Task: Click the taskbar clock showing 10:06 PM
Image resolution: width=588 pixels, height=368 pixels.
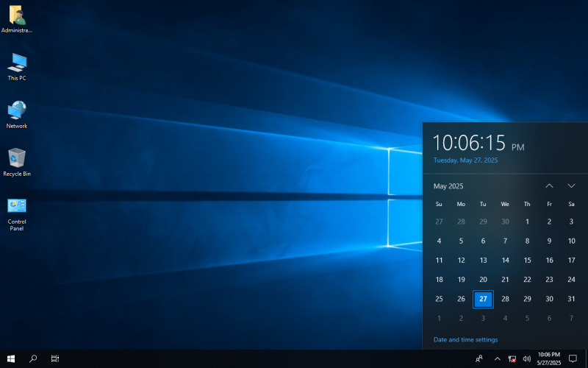Action: [548, 358]
